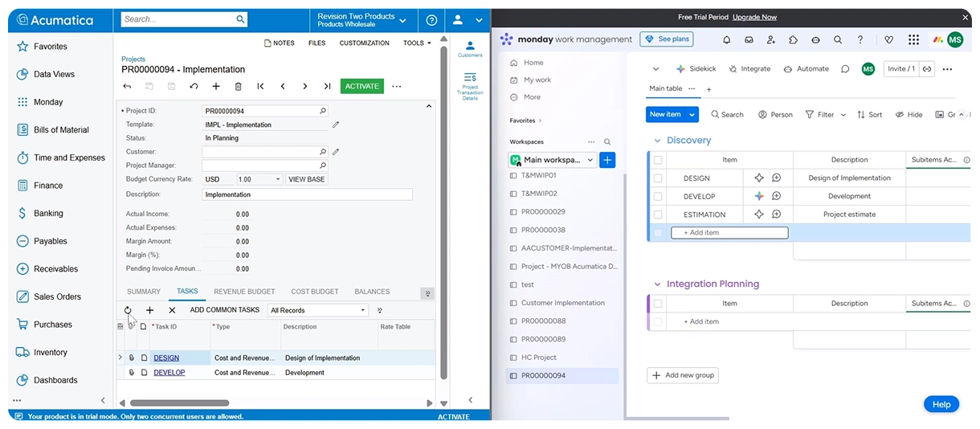Screen dimensions: 980x429
Task: Select all items in Discovery group
Action: 658,160
